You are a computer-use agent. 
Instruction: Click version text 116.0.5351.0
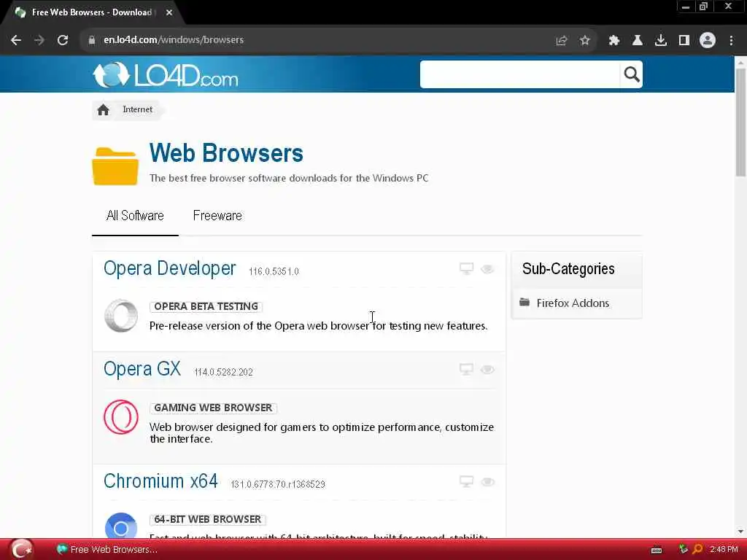click(x=274, y=271)
